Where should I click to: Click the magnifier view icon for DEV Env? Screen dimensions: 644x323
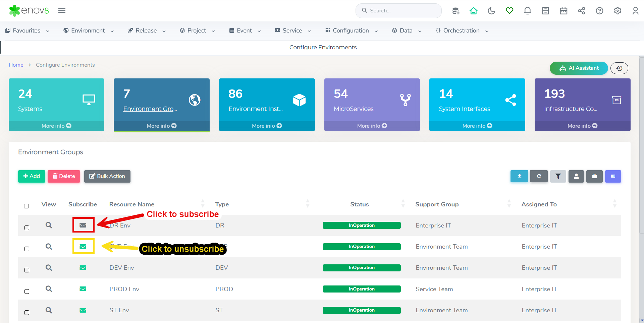[x=49, y=268]
